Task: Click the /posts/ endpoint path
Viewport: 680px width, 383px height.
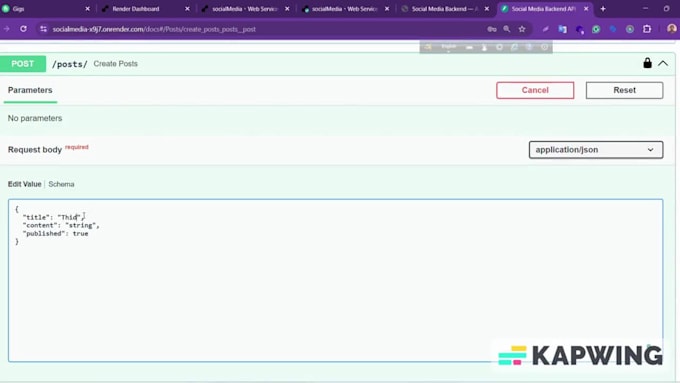Action: tap(69, 64)
